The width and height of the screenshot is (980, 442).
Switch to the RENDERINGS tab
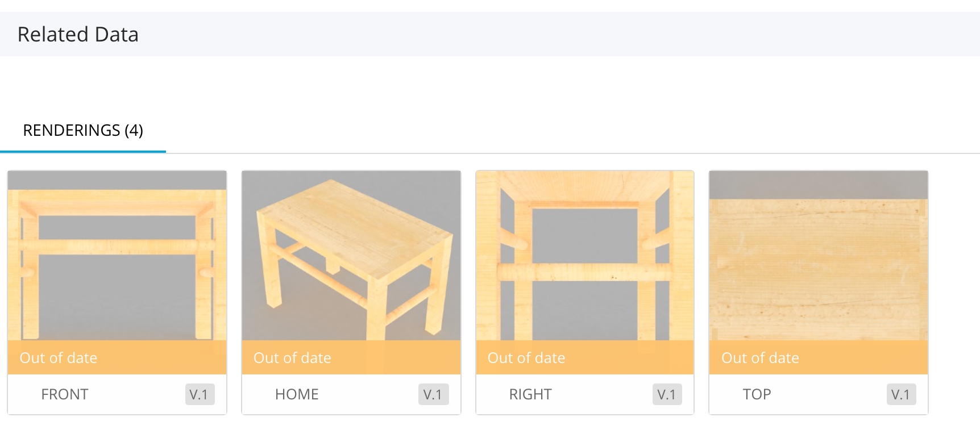tap(83, 131)
